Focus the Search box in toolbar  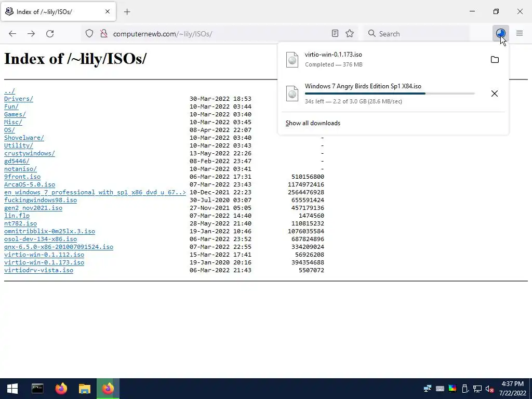click(x=417, y=34)
